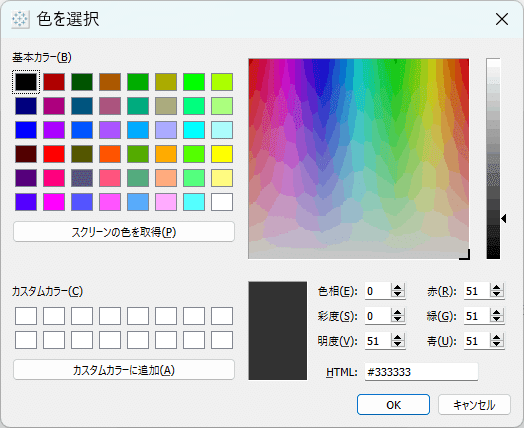Pick the light pink bottom-row swatch
The image size is (524, 428).
click(166, 202)
